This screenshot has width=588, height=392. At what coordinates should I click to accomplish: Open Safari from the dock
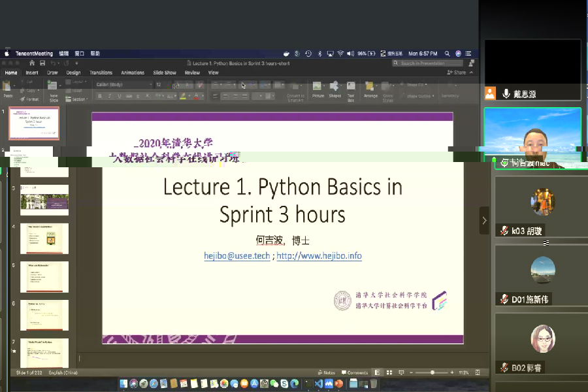pyautogui.click(x=154, y=384)
